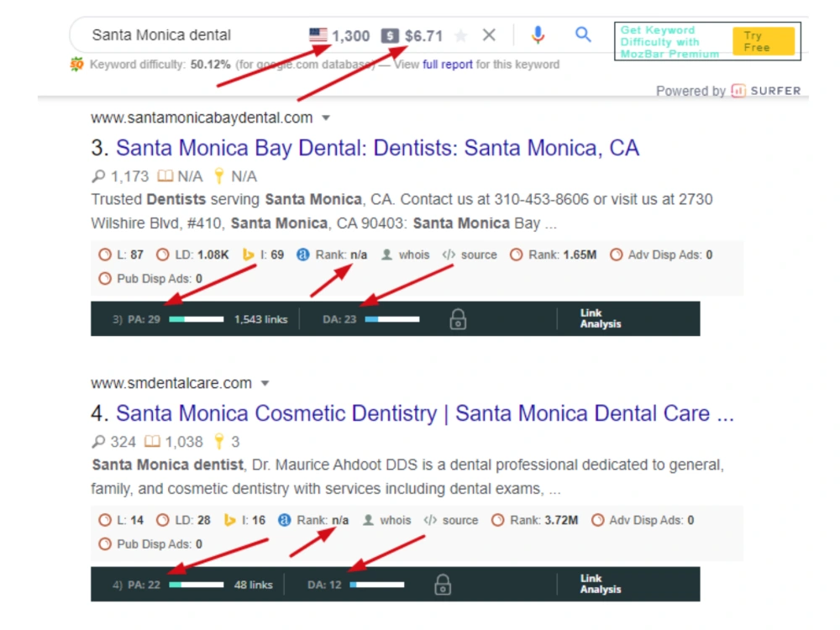The height and width of the screenshot is (630, 840).
Task: Open whois for smdentalcare.com
Action: tap(386, 520)
